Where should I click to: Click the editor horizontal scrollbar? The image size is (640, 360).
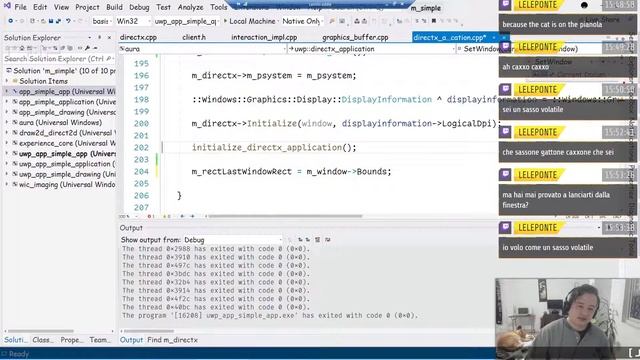point(285,216)
